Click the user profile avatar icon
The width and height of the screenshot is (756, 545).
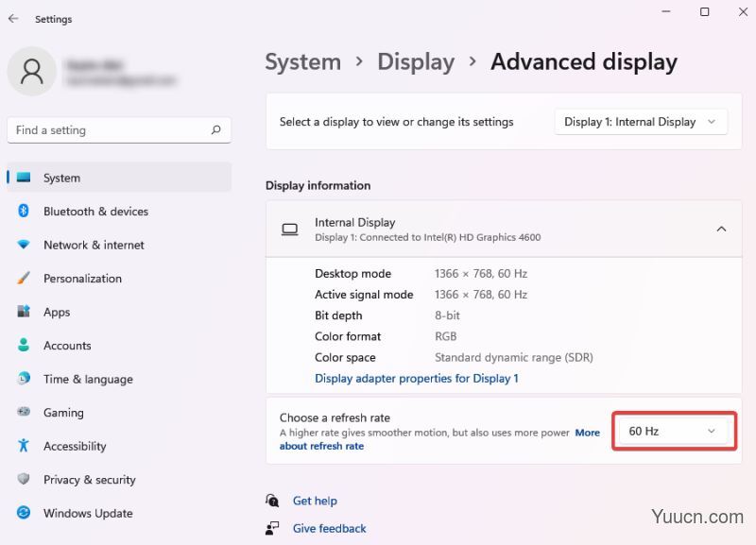point(32,72)
